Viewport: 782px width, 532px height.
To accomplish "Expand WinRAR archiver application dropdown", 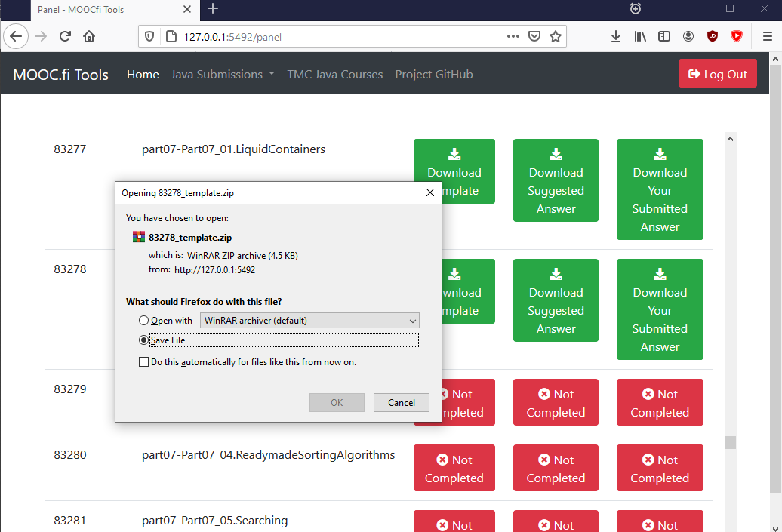I will [x=309, y=321].
